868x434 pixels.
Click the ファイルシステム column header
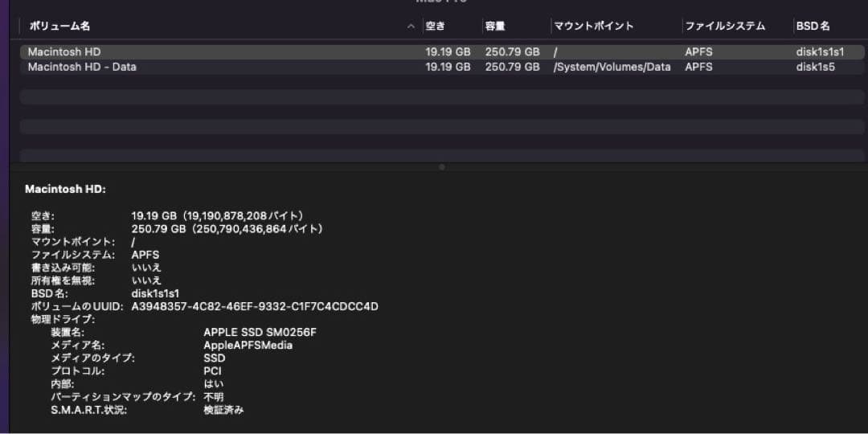tap(725, 26)
